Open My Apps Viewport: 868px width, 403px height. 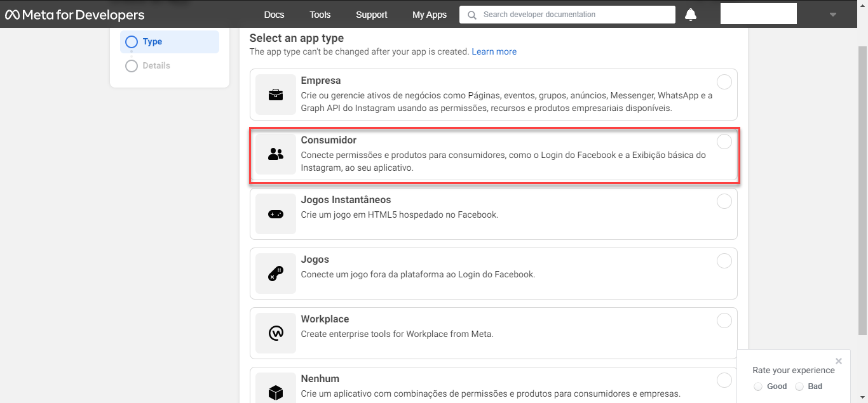430,15
